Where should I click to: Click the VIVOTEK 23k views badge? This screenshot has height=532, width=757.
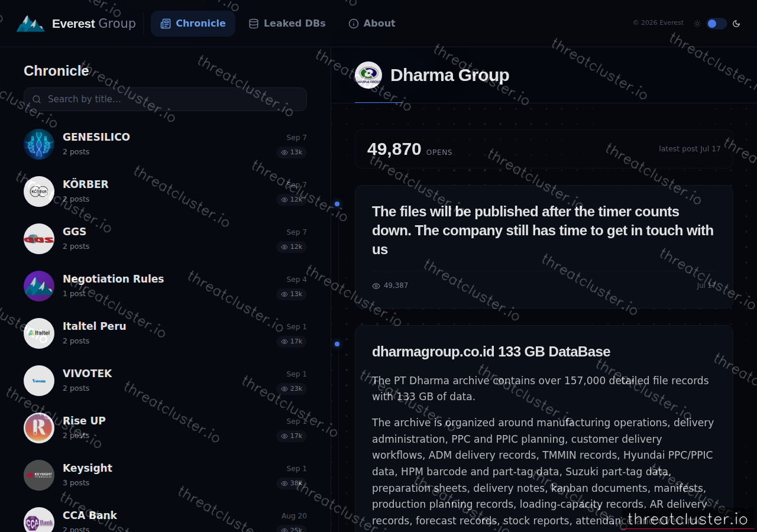(x=292, y=389)
